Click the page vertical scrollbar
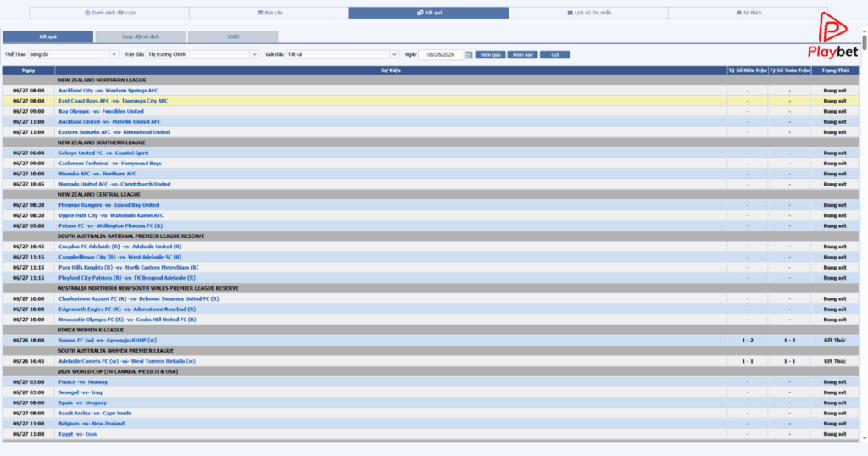Screen dimensions: 868x456 pos(864,42)
